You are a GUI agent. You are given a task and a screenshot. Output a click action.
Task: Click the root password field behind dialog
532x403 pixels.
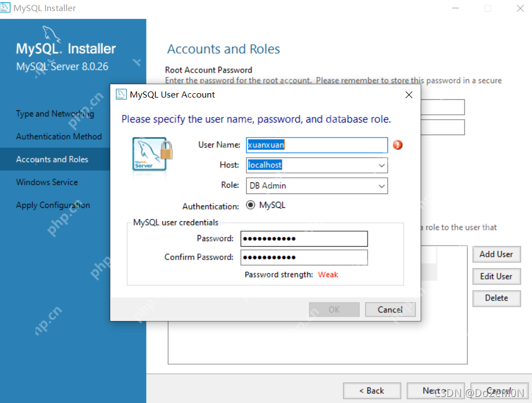pyautogui.click(x=443, y=108)
